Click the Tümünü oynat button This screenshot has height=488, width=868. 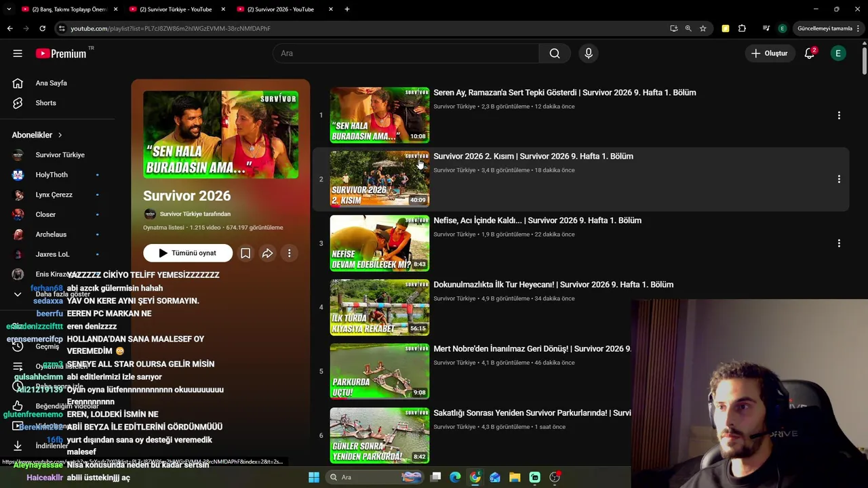coord(188,253)
